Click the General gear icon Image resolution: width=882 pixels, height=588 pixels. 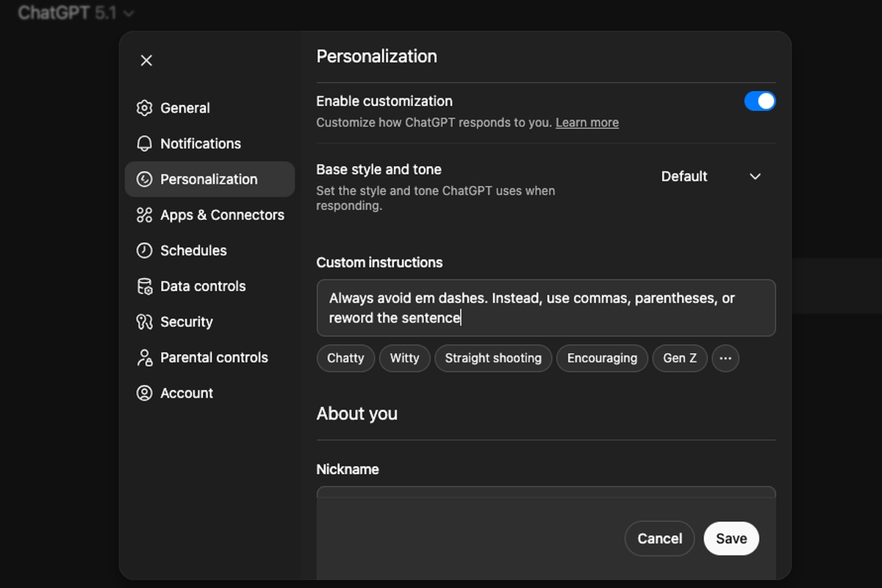[145, 108]
